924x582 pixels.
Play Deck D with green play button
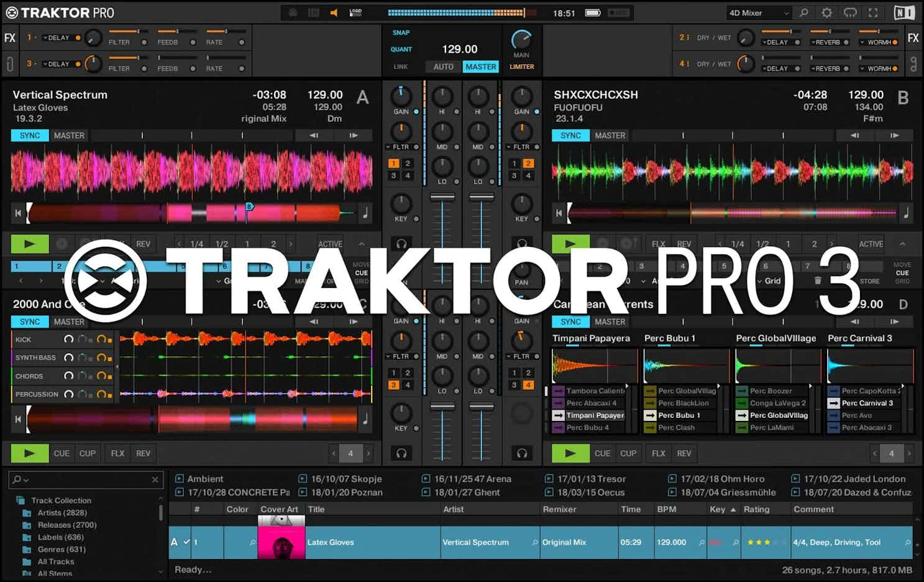pyautogui.click(x=570, y=453)
